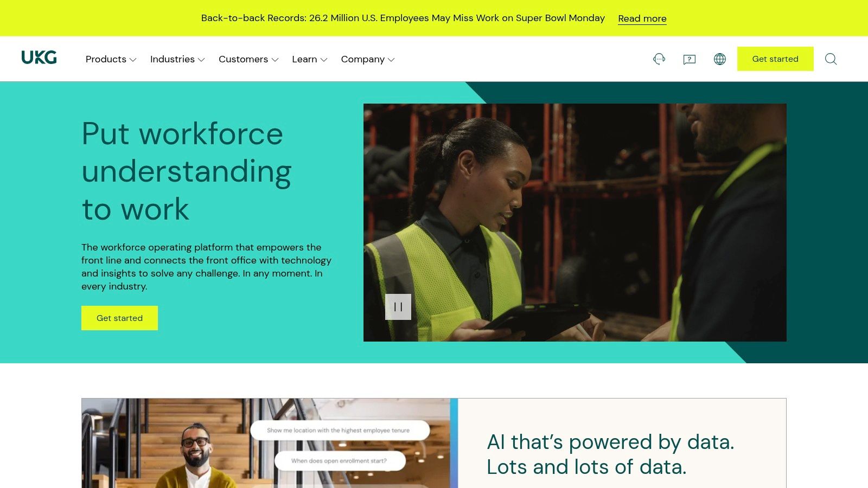Click the UKG logo

tap(39, 57)
